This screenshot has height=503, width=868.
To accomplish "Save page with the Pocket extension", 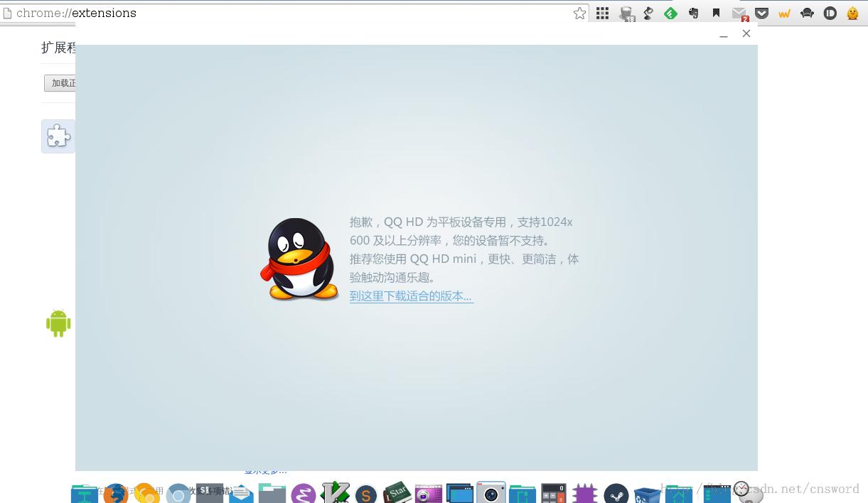I will pos(761,13).
